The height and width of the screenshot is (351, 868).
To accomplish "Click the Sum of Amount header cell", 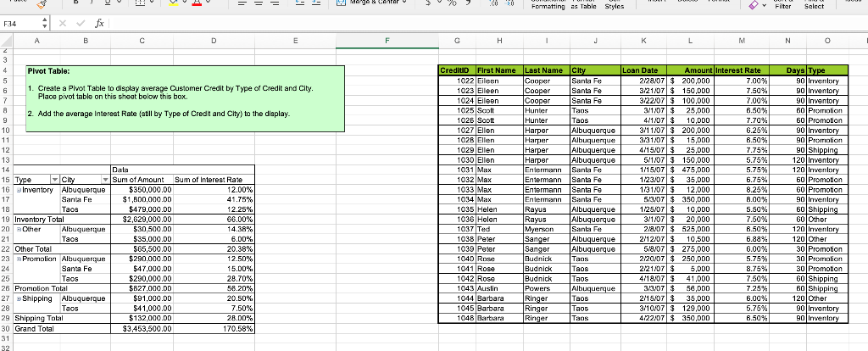I will pyautogui.click(x=142, y=180).
